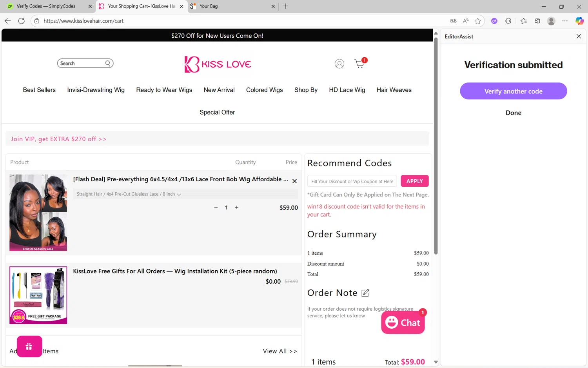Image resolution: width=588 pixels, height=368 pixels.
Task: Close the Your Bag tab
Action: [273, 6]
